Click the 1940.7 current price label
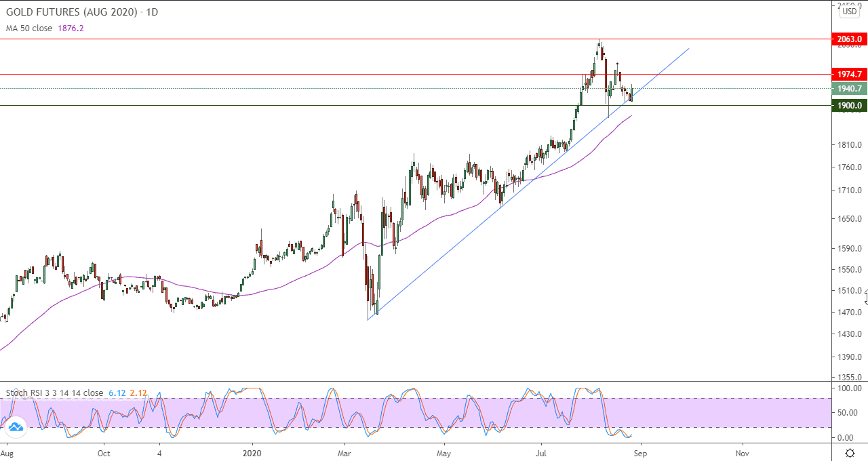This screenshot has width=868, height=461. (x=849, y=88)
